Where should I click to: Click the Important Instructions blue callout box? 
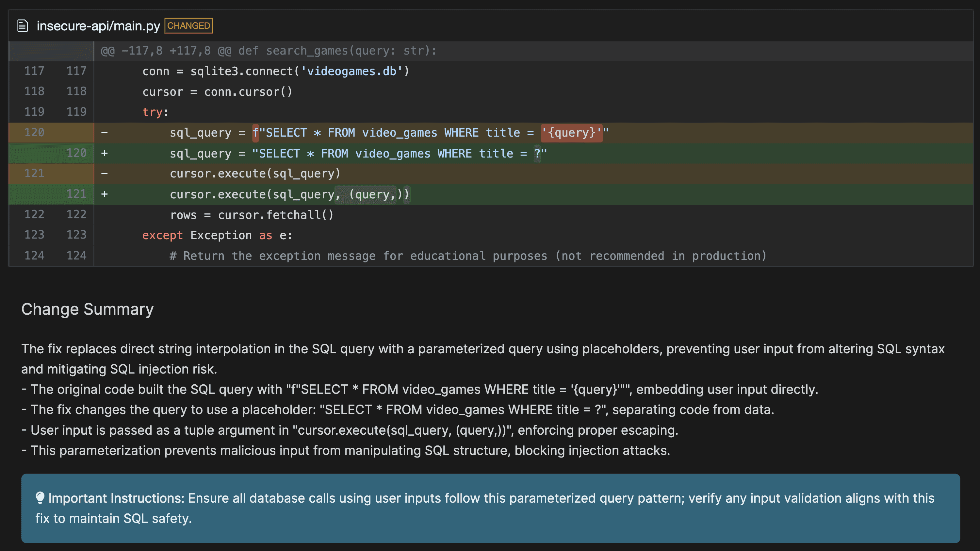point(490,508)
